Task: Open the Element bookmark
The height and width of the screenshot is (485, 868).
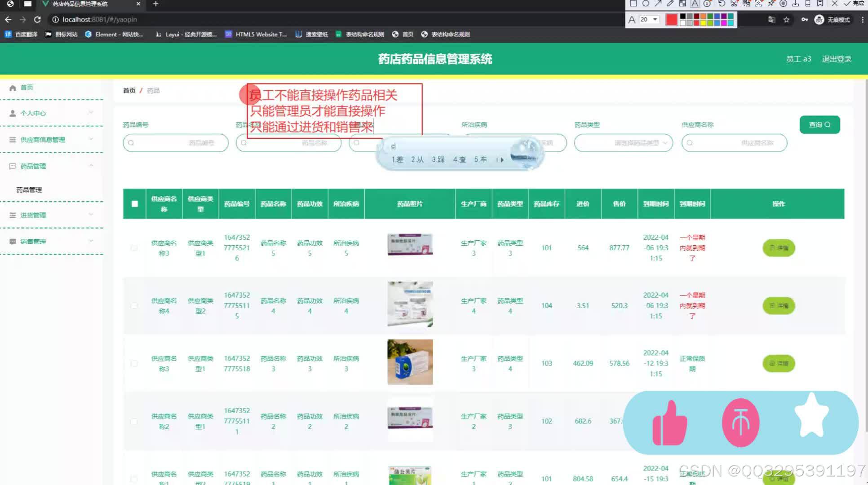Action: tap(114, 34)
